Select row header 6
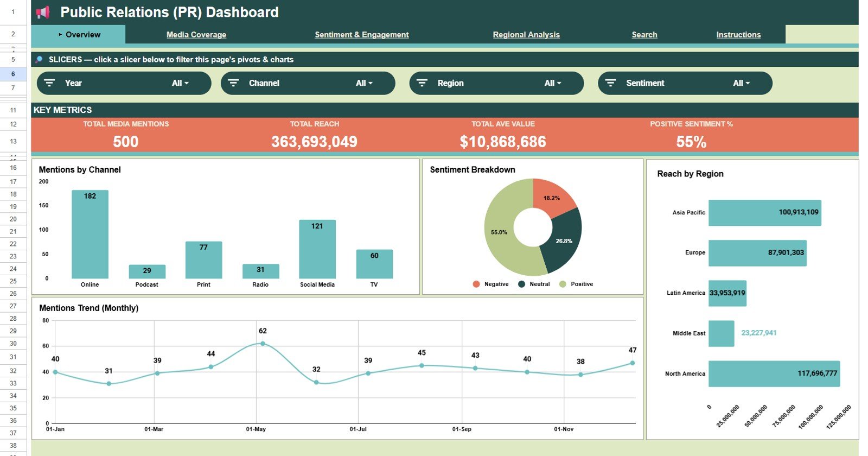Viewport: 868px width, 456px height. tap(13, 74)
